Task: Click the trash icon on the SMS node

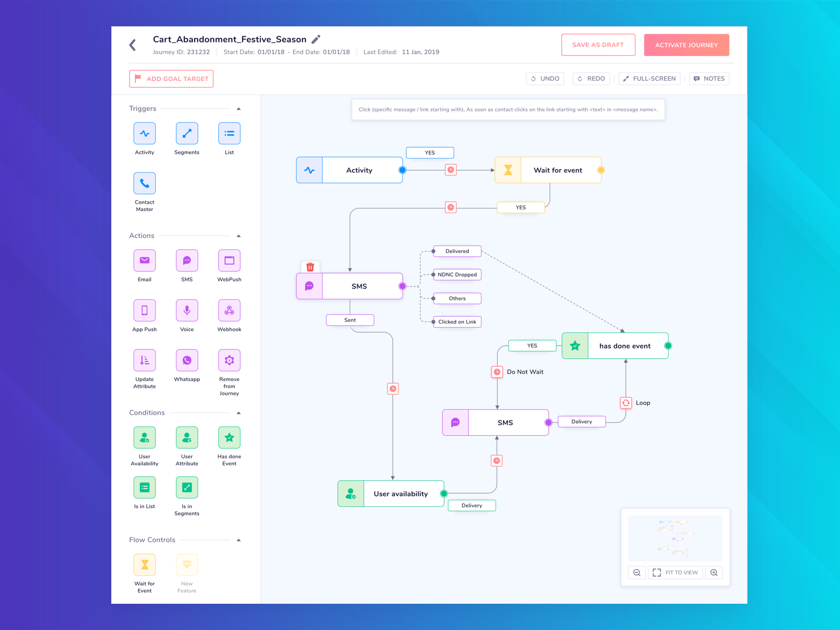Action: pos(310,267)
